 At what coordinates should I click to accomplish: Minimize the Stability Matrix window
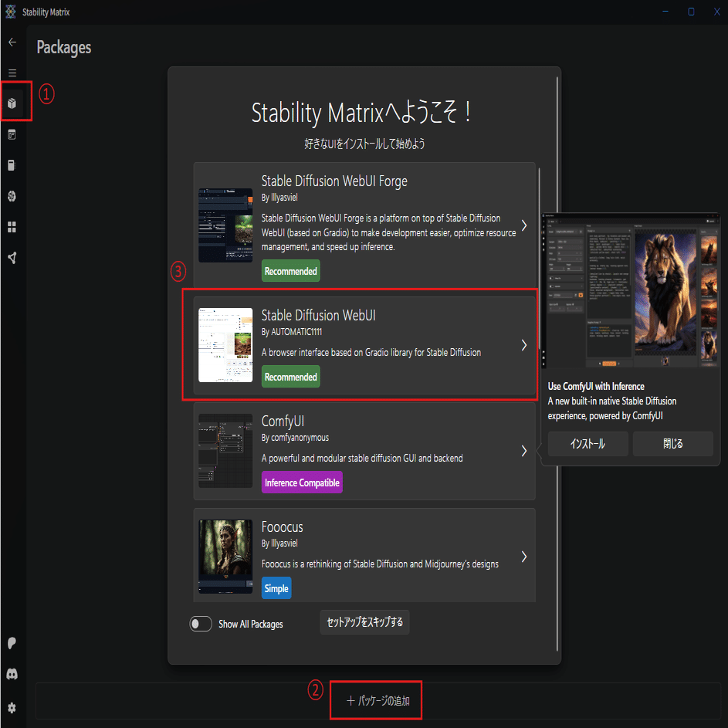[665, 12]
